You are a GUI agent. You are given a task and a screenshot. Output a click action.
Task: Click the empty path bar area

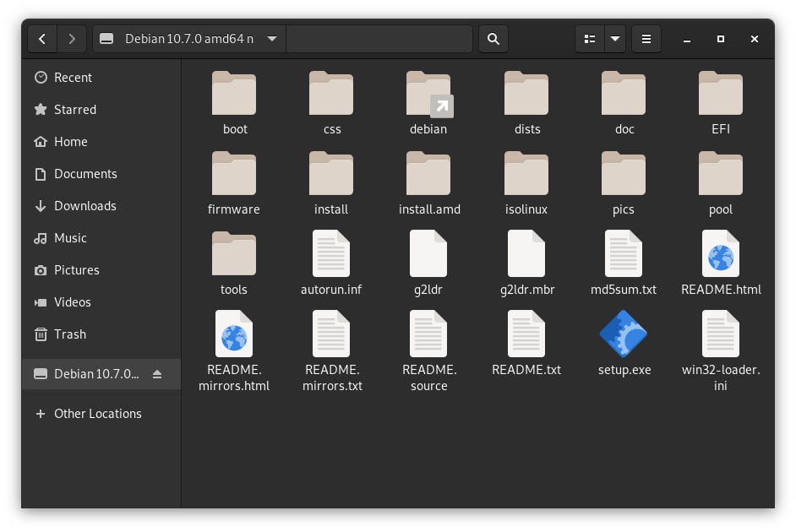379,39
